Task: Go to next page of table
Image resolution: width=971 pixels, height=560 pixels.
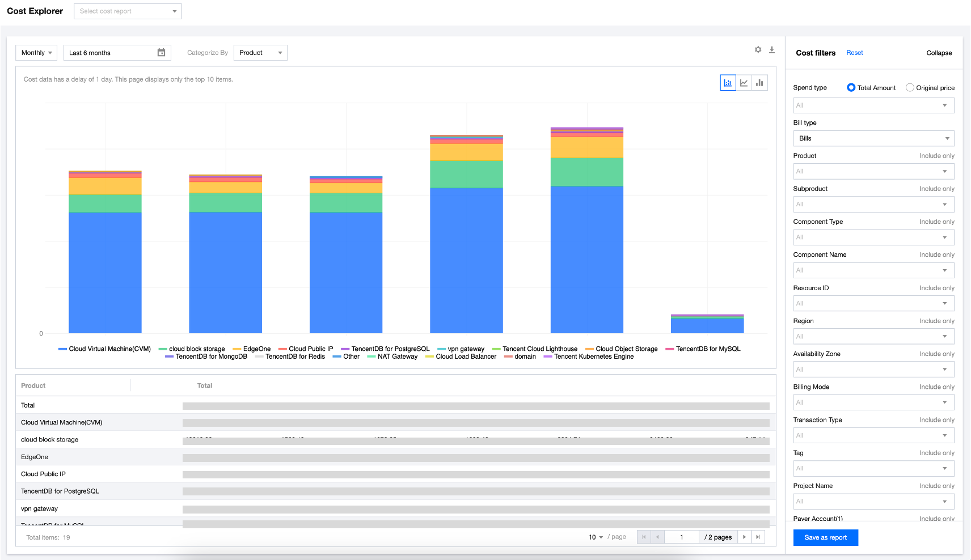Action: click(x=744, y=537)
